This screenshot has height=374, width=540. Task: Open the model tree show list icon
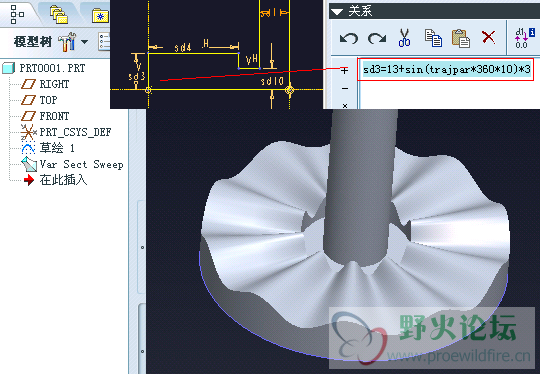[104, 42]
